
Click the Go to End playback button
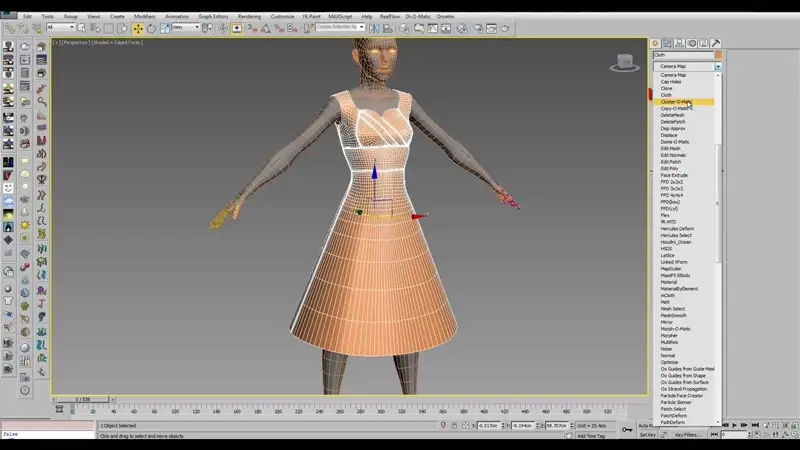[x=755, y=425]
